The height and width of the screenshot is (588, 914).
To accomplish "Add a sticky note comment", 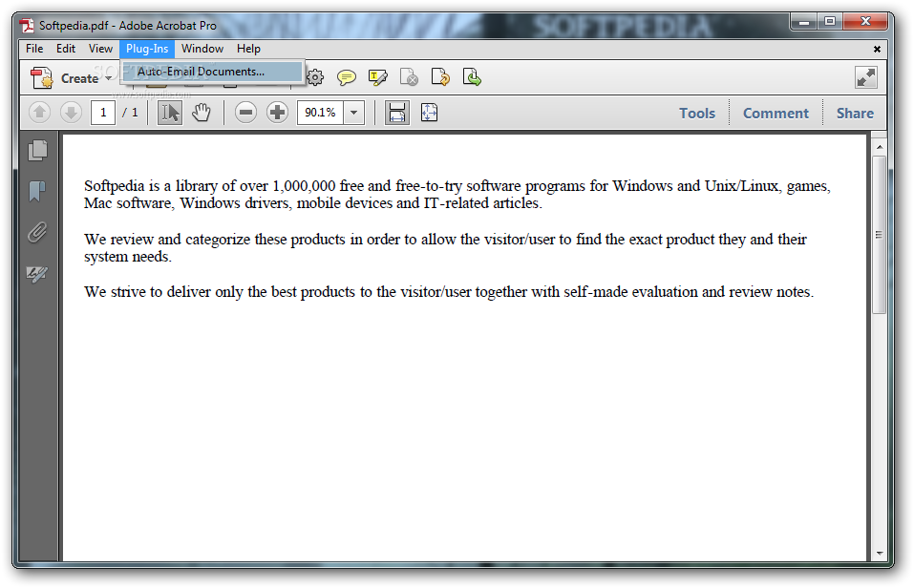I will pos(347,77).
